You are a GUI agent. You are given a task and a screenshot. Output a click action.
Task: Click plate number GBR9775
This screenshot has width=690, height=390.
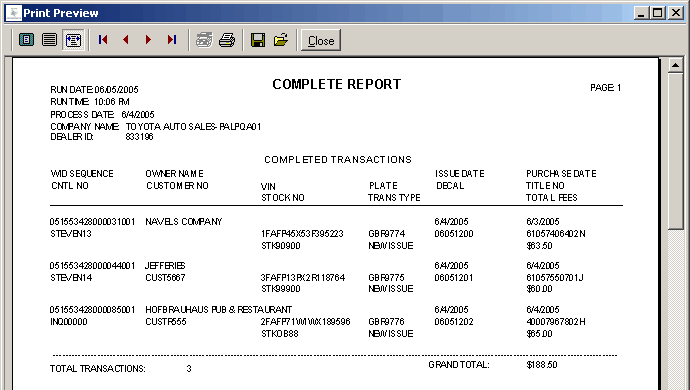386,278
